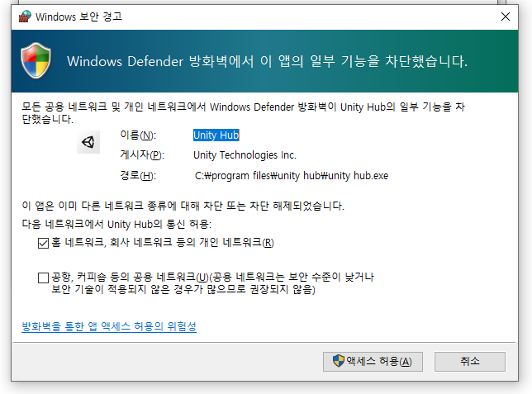Click publisher text Unity Technologies Inc.

[x=245, y=155]
